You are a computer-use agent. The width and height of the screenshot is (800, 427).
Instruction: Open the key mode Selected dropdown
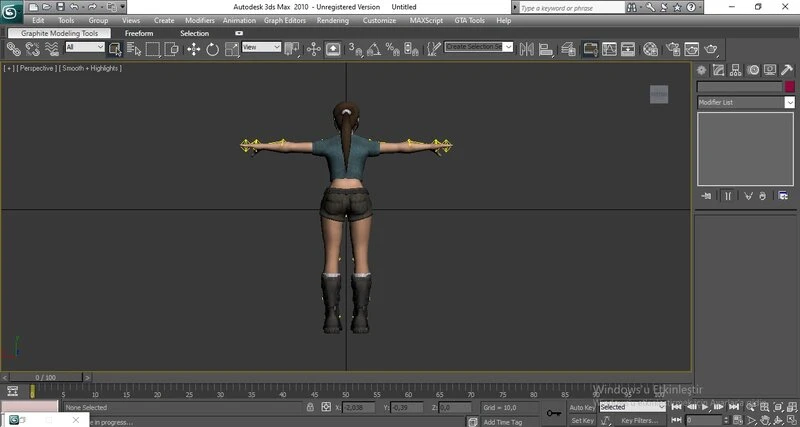633,407
